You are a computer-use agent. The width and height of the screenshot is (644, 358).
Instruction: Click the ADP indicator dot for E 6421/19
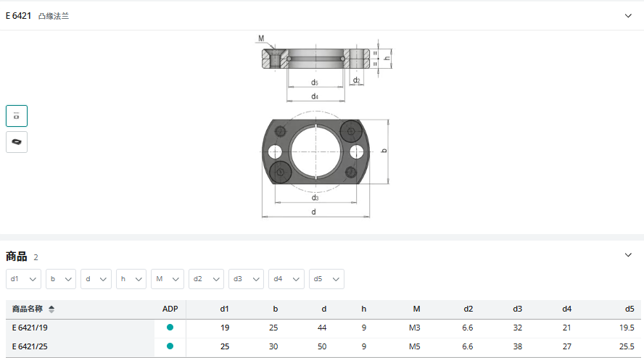pyautogui.click(x=170, y=328)
